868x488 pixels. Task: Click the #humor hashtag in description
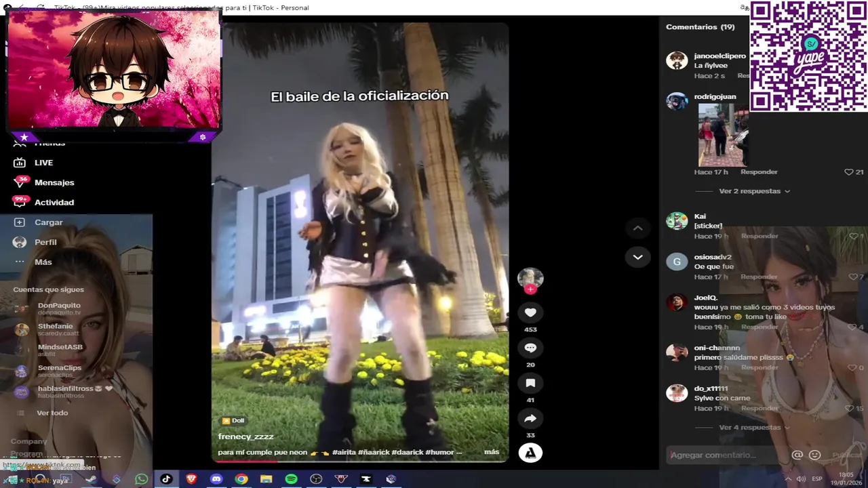[440, 452]
